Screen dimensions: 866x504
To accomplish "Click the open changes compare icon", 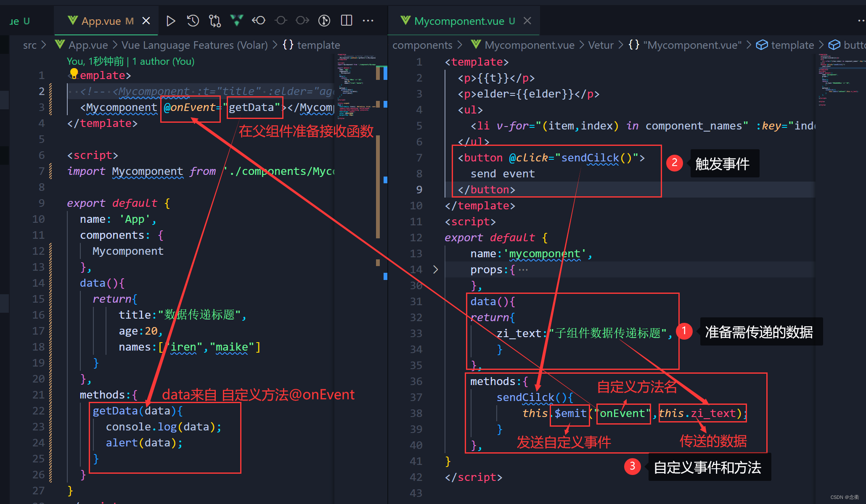I will pos(215,21).
